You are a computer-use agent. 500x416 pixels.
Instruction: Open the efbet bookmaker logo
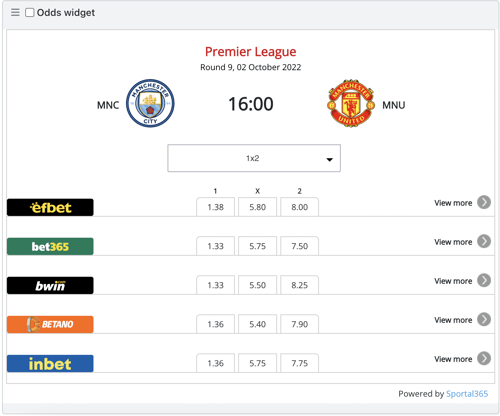click(50, 207)
